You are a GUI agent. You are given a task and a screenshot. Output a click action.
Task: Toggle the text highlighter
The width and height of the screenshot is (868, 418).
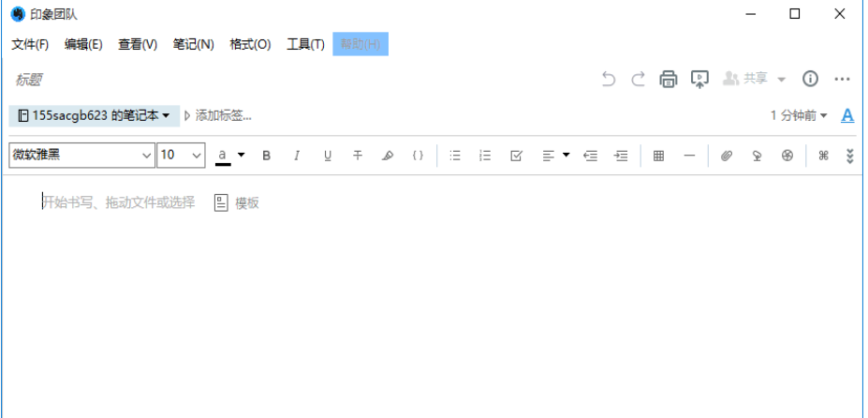click(x=388, y=156)
